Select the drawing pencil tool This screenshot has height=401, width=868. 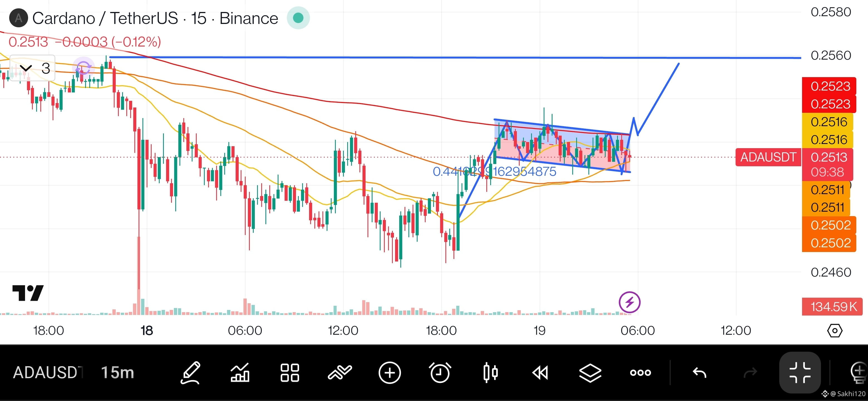point(191,373)
